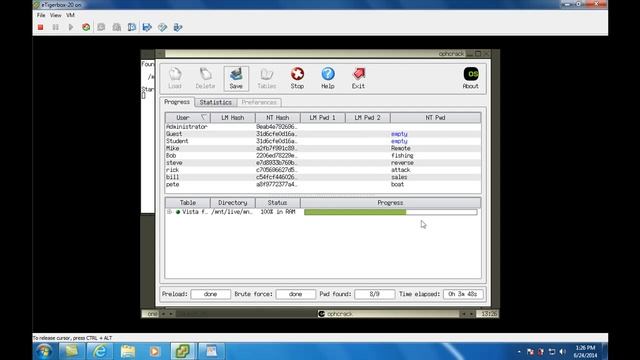640x360 pixels.
Task: Click the Progress column header in tables list
Action: [390, 202]
